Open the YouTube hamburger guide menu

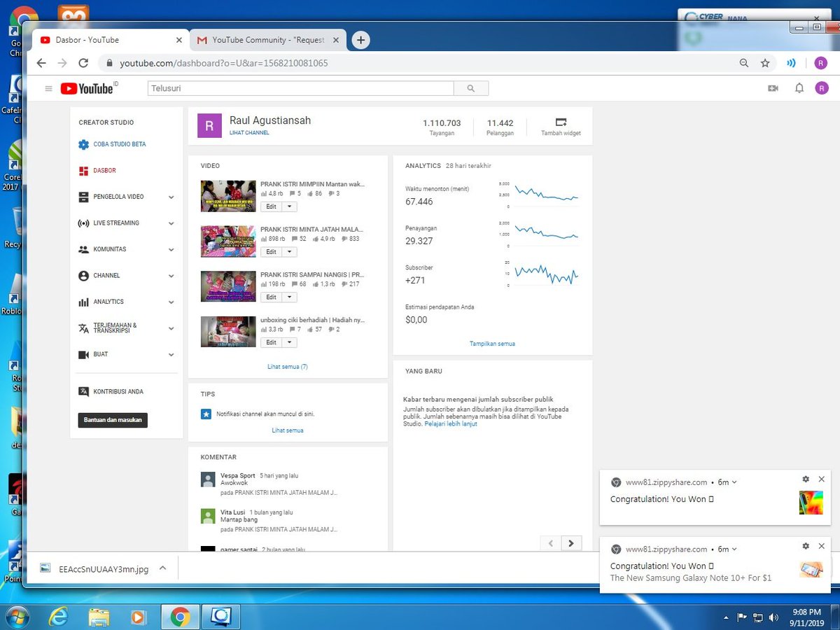tap(48, 88)
